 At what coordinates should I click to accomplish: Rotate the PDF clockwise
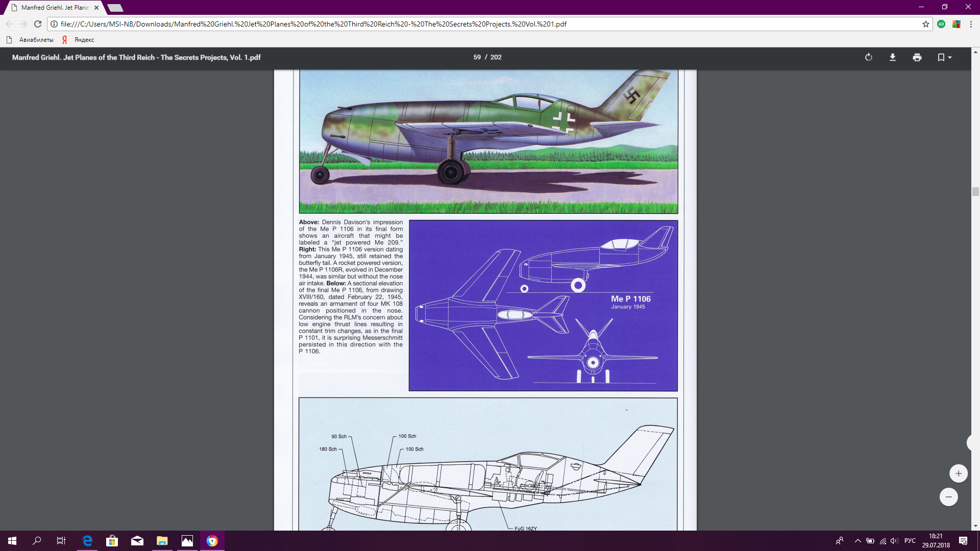[x=869, y=57]
